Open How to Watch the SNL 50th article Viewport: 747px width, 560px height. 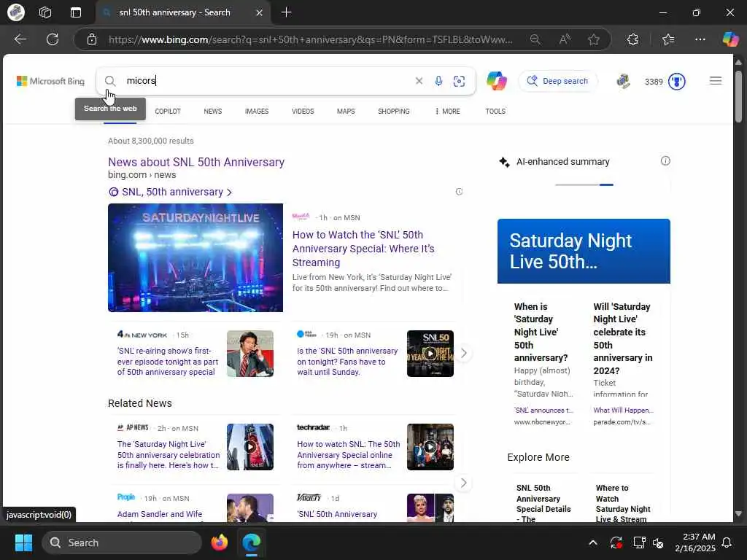click(363, 249)
